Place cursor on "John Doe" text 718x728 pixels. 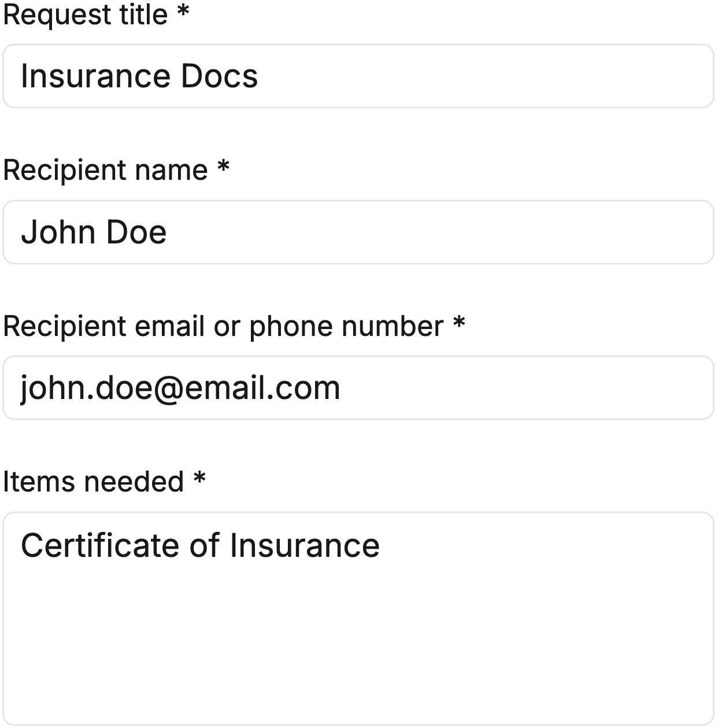pos(94,232)
